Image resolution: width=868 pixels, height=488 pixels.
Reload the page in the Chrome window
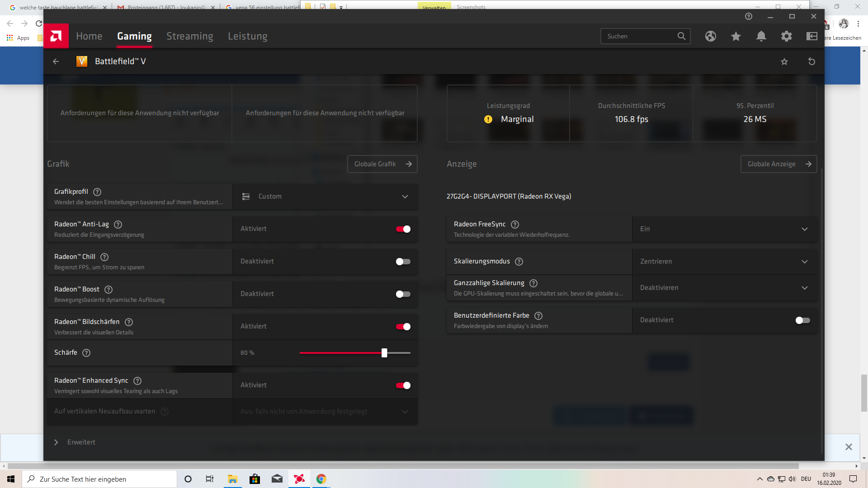(x=39, y=23)
